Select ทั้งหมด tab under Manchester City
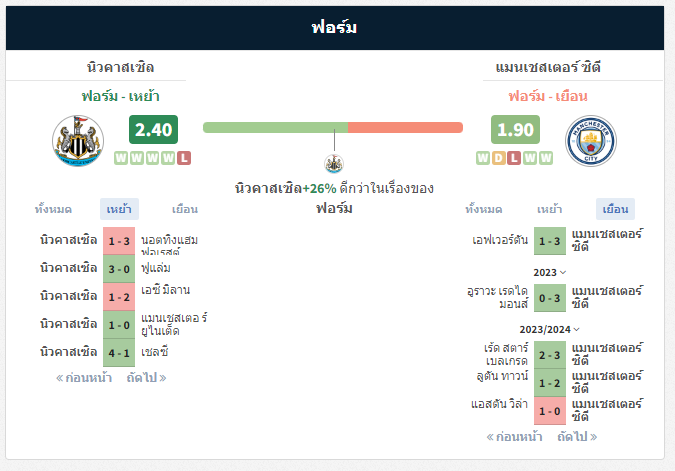 click(483, 209)
